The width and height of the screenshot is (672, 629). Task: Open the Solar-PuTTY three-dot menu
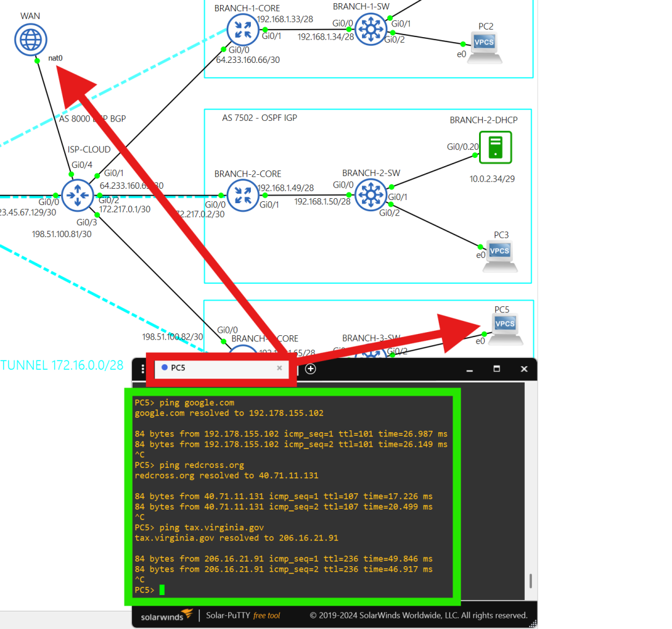coord(143,369)
